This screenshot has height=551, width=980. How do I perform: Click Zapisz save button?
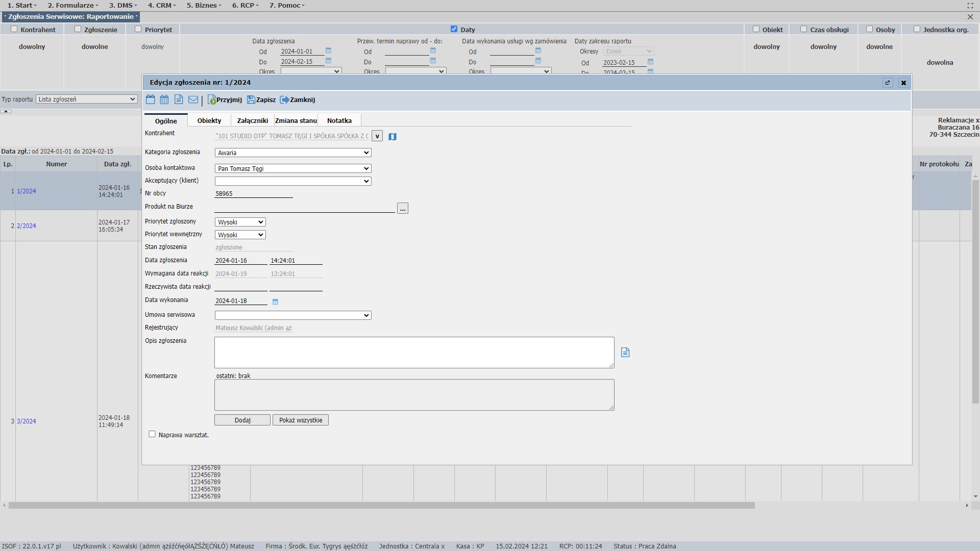[261, 100]
